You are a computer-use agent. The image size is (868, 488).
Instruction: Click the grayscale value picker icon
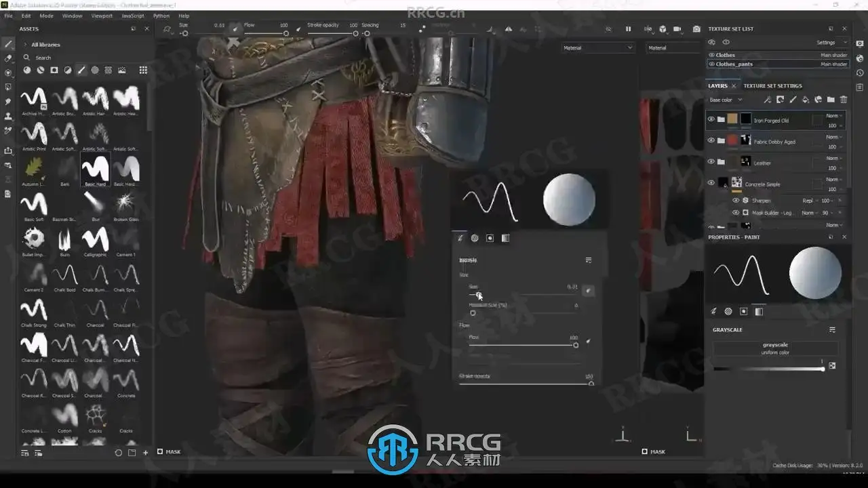click(832, 365)
